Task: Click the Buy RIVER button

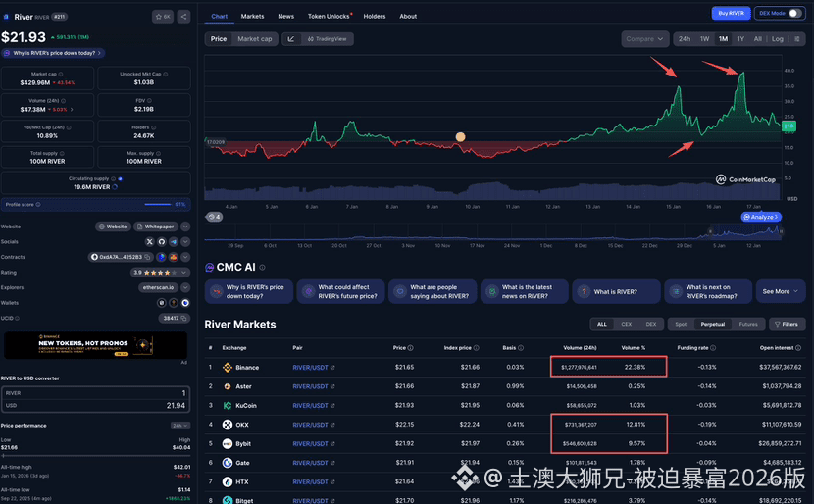Action: (x=731, y=14)
